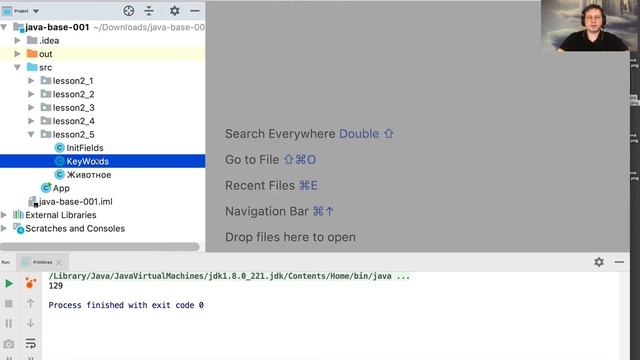Hide the Run panel with minus icon
Image resolution: width=640 pixels, height=360 pixels.
(x=619, y=262)
